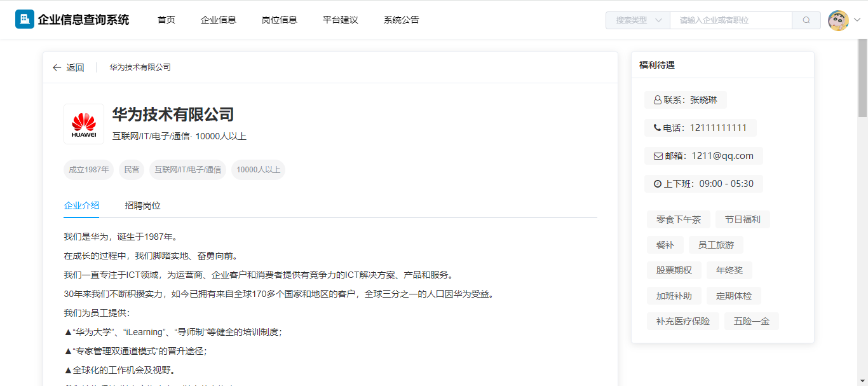Click the line 在成长的过程中，我们脚踏实地、奋勇向前。
This screenshot has width=868, height=386.
pos(152,256)
